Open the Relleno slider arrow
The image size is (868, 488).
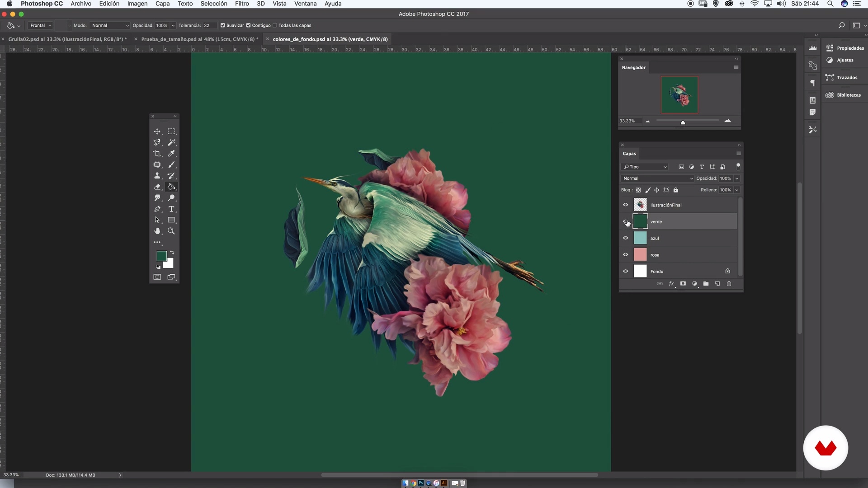(736, 190)
